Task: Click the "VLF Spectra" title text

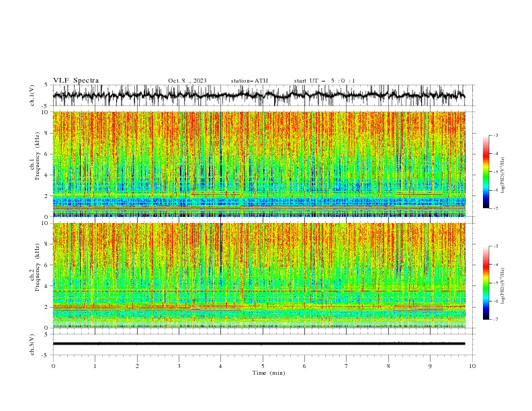Action: pos(76,81)
